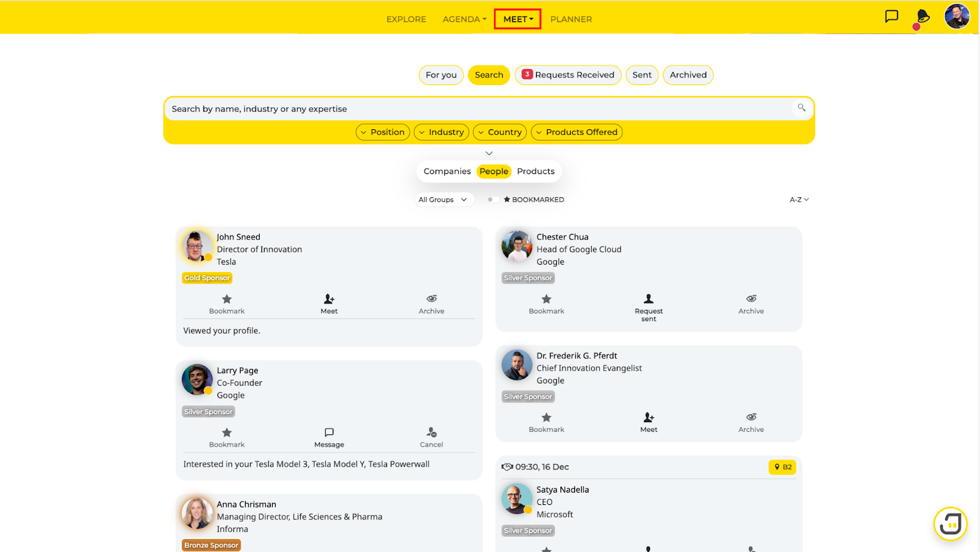Open the notifications bell
Viewport: 980px width, 552px height.
pyautogui.click(x=922, y=17)
